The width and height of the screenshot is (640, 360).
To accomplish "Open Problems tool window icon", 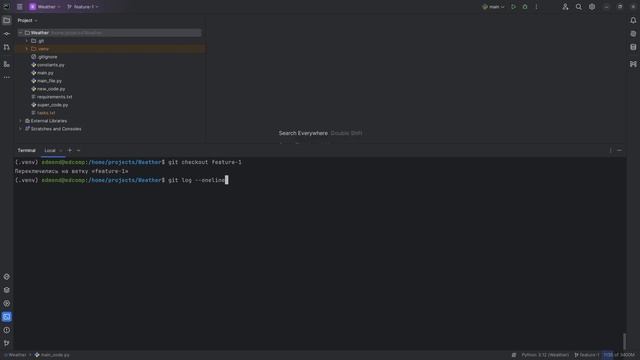I will click(7, 330).
